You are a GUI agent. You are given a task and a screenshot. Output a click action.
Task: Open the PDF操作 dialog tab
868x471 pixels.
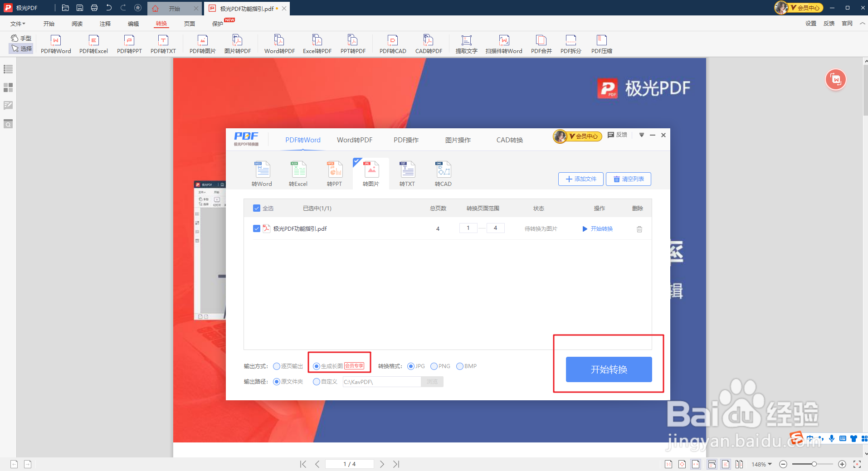tap(406, 140)
